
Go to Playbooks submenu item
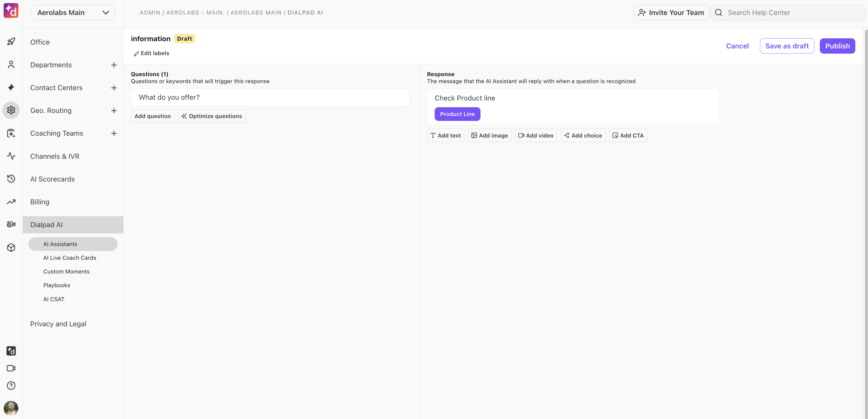(57, 285)
